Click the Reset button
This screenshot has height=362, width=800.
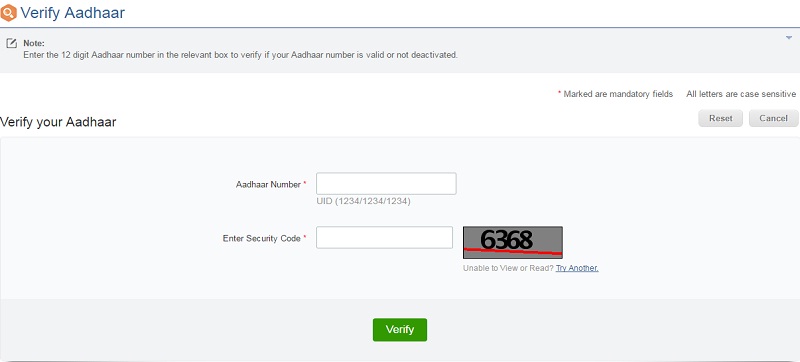[720, 118]
